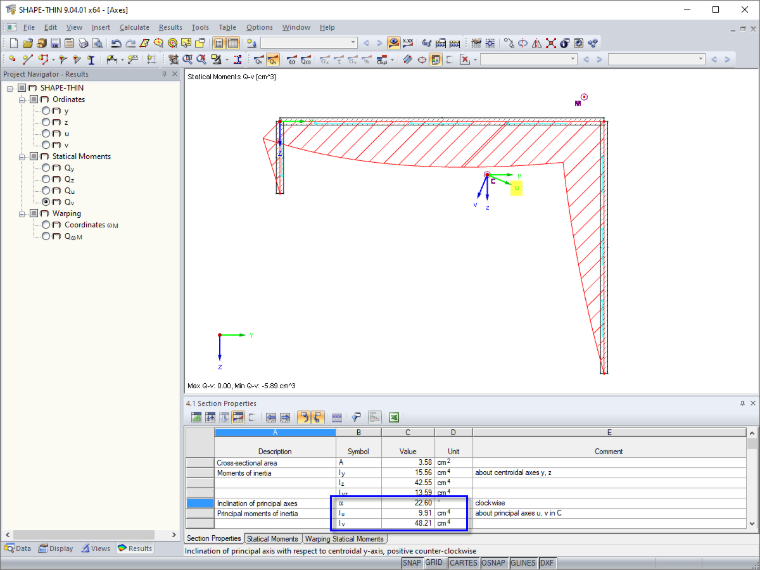Select the Qu statical moment radio button
760x570 pixels.
46,190
